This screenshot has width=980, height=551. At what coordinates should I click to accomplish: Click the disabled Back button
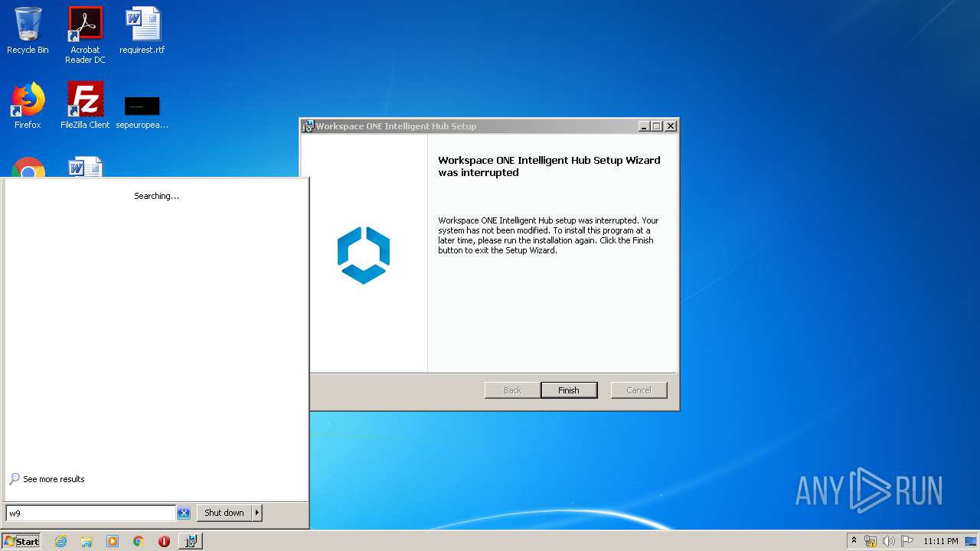click(x=512, y=390)
